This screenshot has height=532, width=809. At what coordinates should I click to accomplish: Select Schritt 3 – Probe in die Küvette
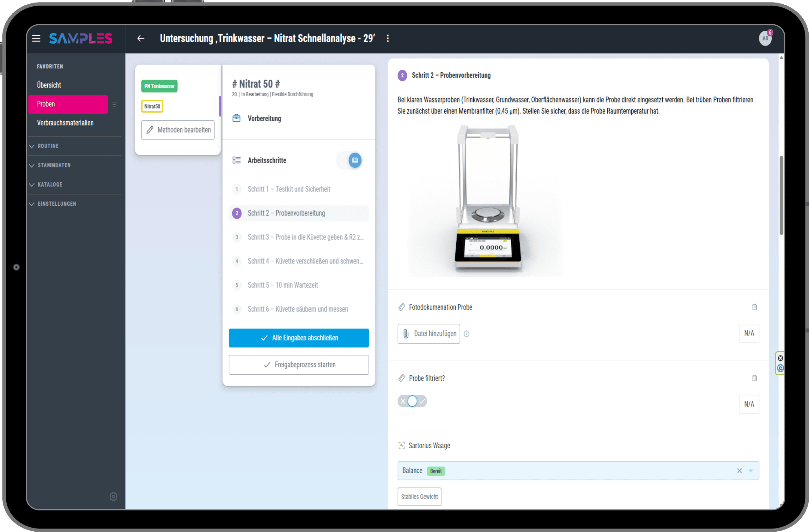click(x=299, y=237)
